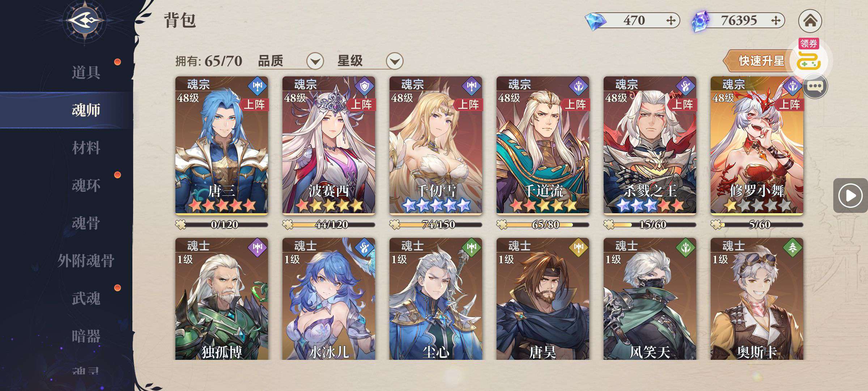The image size is (868, 391).
Task: Select 千仞雪's shard progress bar
Action: (435, 225)
